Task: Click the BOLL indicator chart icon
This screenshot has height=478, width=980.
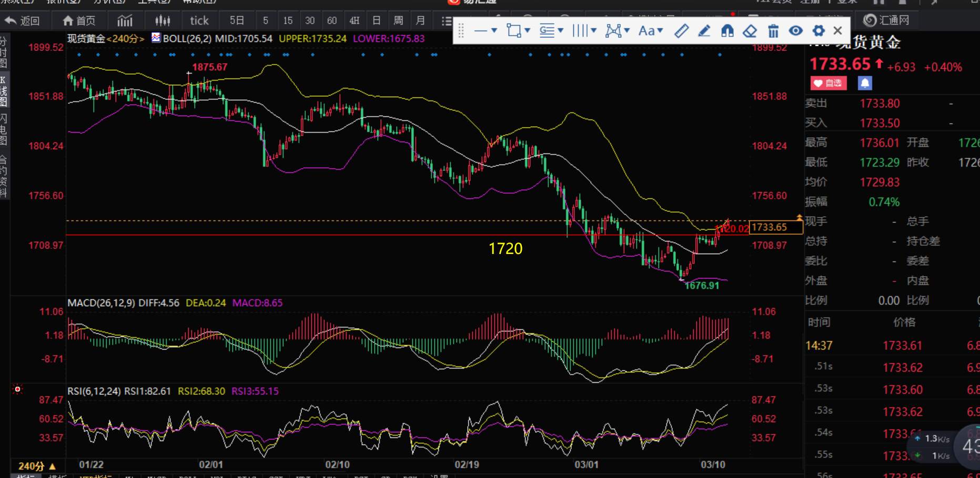Action: (x=156, y=38)
